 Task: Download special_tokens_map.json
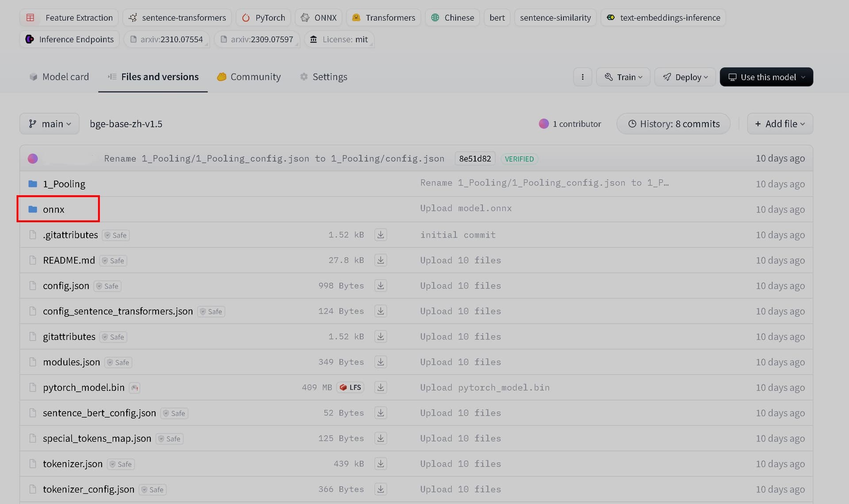(380, 438)
